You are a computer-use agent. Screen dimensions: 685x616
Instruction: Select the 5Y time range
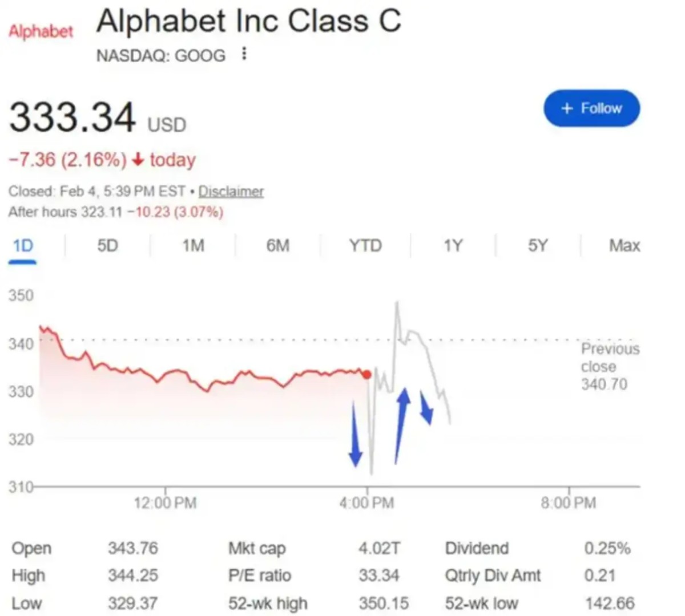tap(537, 245)
